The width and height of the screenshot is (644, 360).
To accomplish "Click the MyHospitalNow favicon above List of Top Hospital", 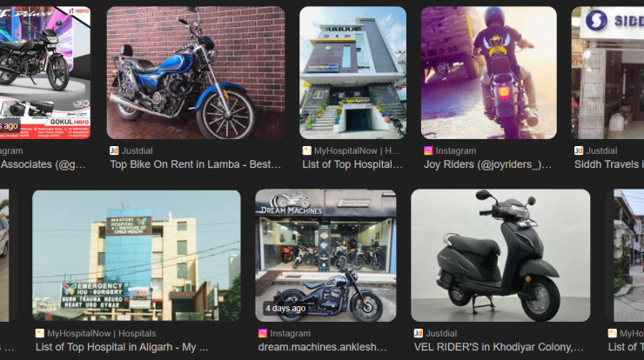I will (x=307, y=150).
